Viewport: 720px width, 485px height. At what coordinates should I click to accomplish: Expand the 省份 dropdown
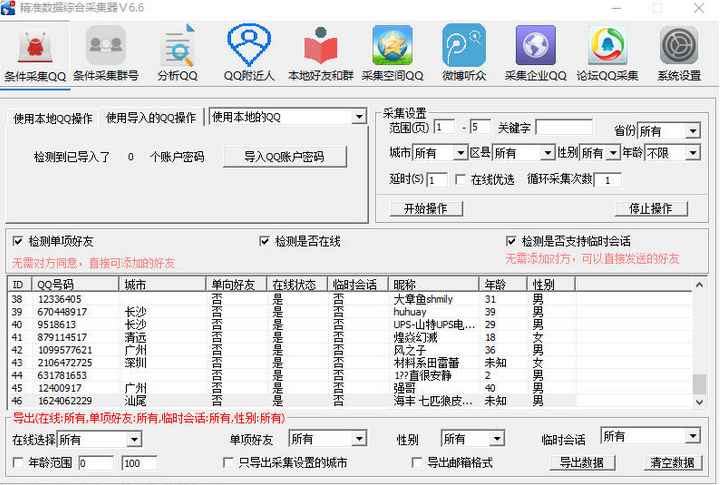pyautogui.click(x=693, y=131)
